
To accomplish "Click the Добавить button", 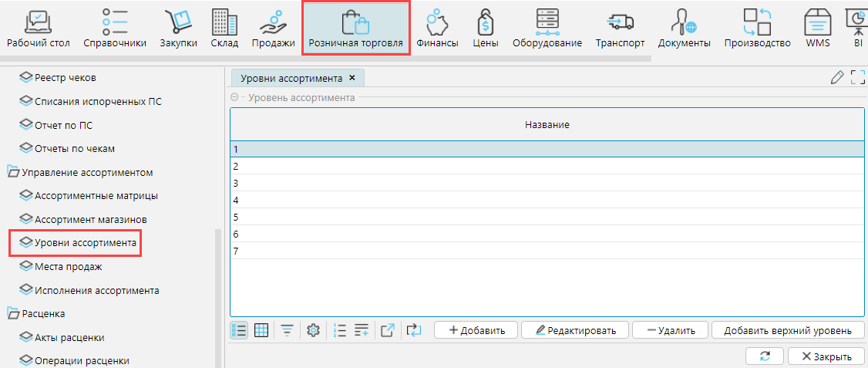I will (x=476, y=330).
